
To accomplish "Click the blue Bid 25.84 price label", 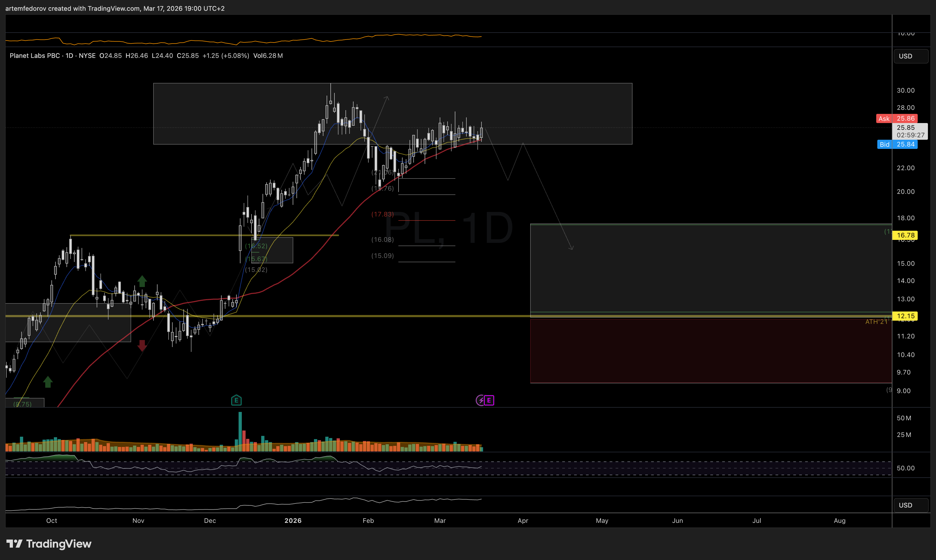I will tap(897, 145).
